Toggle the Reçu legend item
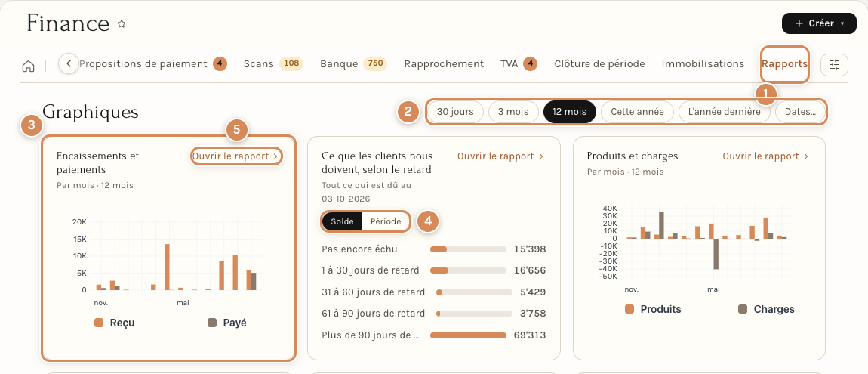 point(115,323)
